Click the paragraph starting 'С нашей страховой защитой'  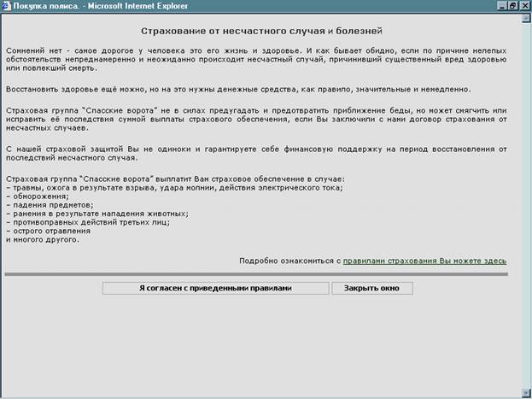255,155
